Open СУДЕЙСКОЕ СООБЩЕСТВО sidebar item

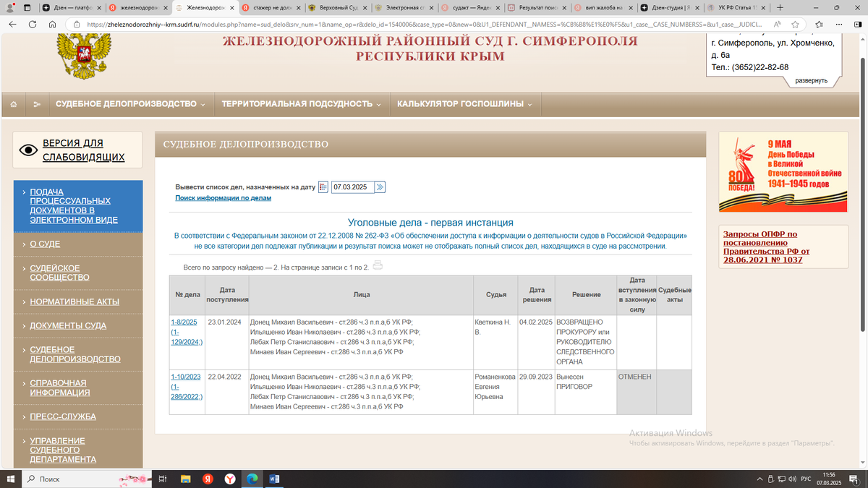tap(59, 273)
